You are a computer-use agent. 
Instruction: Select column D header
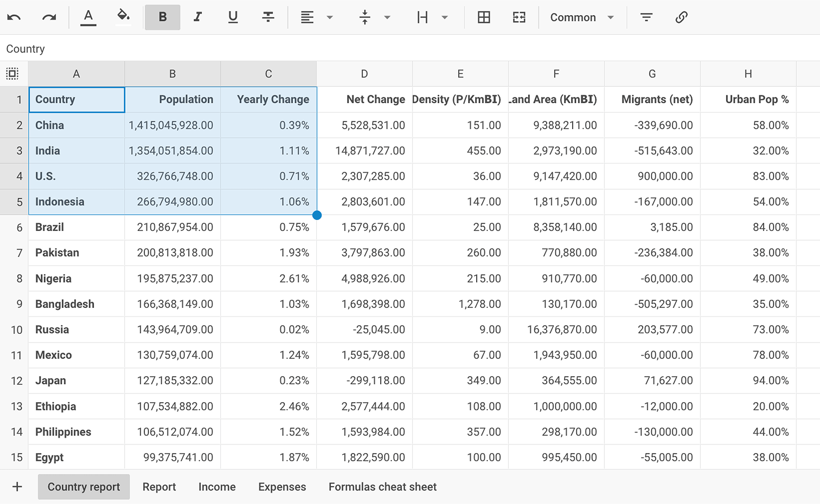pyautogui.click(x=364, y=74)
